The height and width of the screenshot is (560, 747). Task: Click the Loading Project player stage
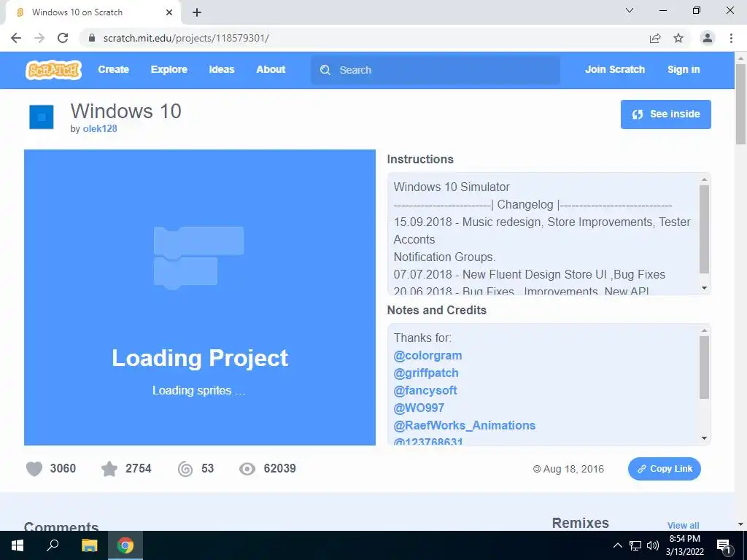(200, 297)
